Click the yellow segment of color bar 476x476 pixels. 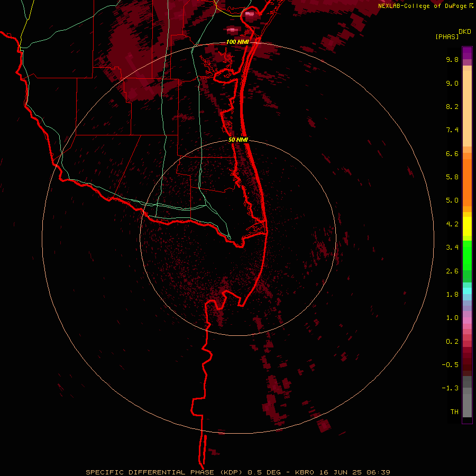pos(467,226)
